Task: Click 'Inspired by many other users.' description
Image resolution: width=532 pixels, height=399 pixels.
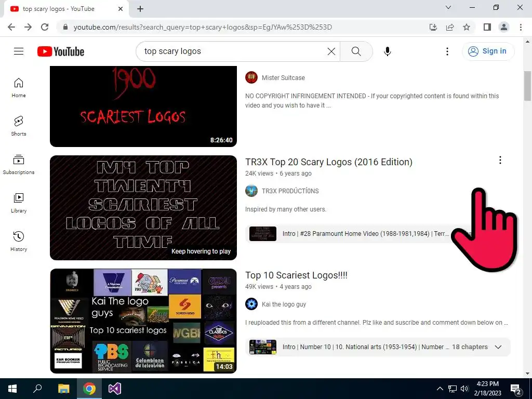Action: [x=286, y=209]
